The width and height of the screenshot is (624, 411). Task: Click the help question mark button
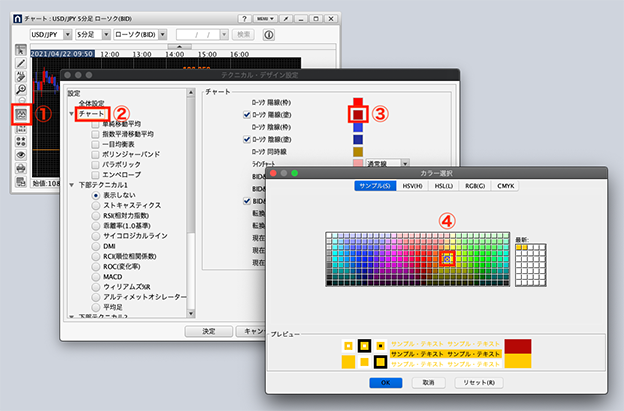246,18
